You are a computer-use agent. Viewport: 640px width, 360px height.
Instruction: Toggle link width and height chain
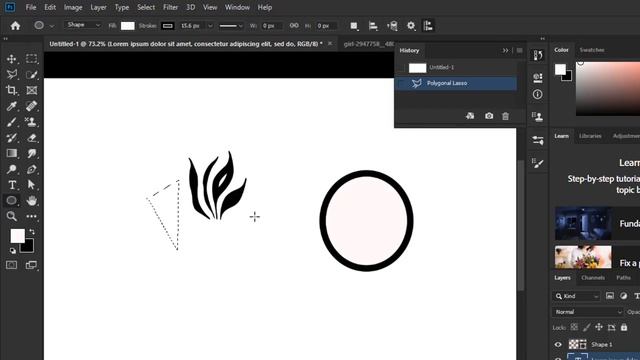pyautogui.click(x=294, y=25)
